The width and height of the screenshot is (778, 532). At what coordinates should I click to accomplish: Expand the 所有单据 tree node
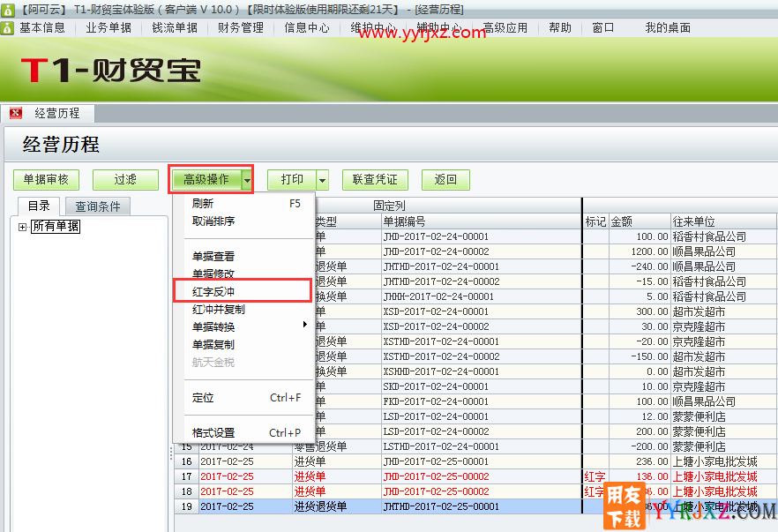point(22,227)
